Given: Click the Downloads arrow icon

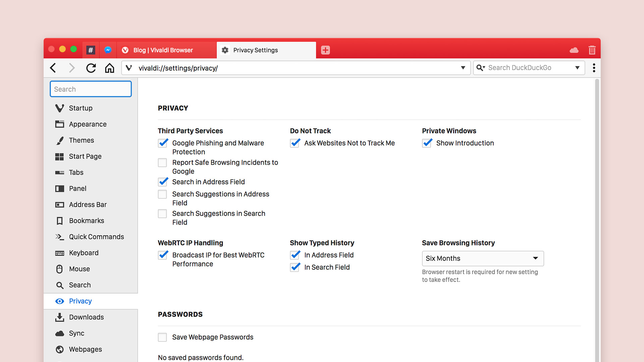Looking at the screenshot, I should coord(59,317).
